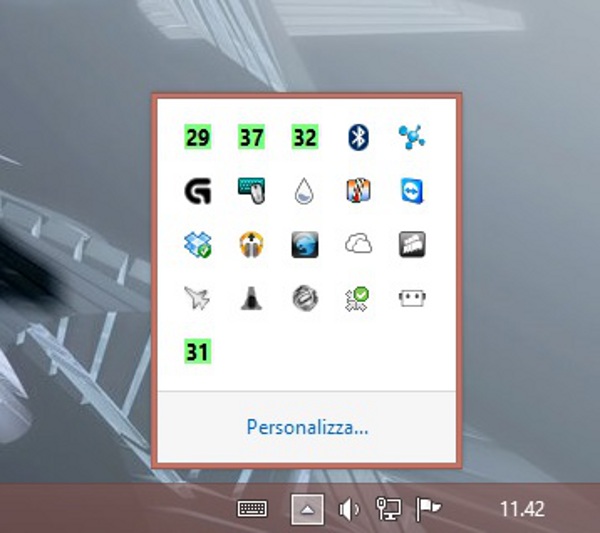The height and width of the screenshot is (533, 600).
Task: Click the black cone-shaped tray icon
Action: click(x=251, y=298)
